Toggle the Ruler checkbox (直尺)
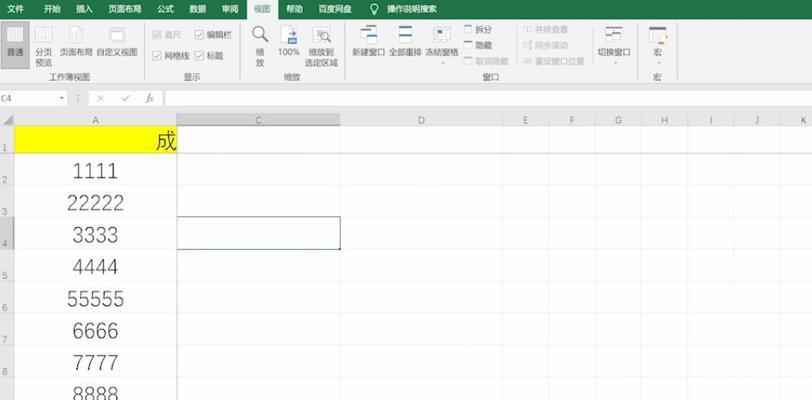 (x=156, y=35)
